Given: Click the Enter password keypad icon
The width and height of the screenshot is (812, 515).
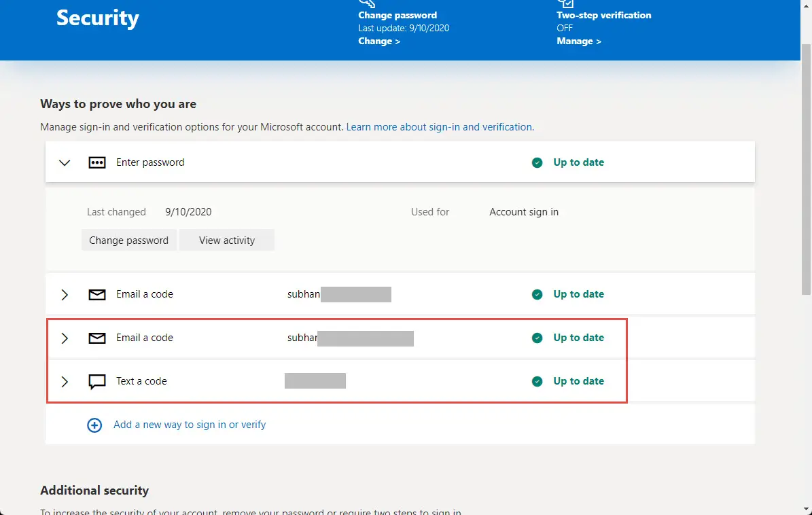Looking at the screenshot, I should point(97,162).
